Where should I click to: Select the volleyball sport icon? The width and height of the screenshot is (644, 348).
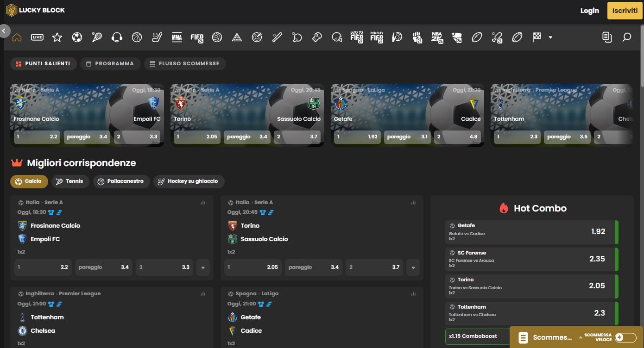[217, 37]
